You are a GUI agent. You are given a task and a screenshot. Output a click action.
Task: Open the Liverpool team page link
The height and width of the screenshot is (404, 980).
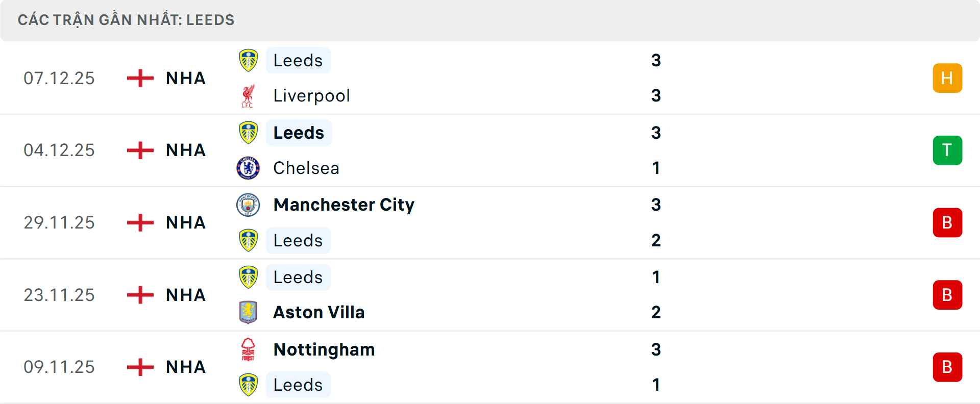coord(310,95)
